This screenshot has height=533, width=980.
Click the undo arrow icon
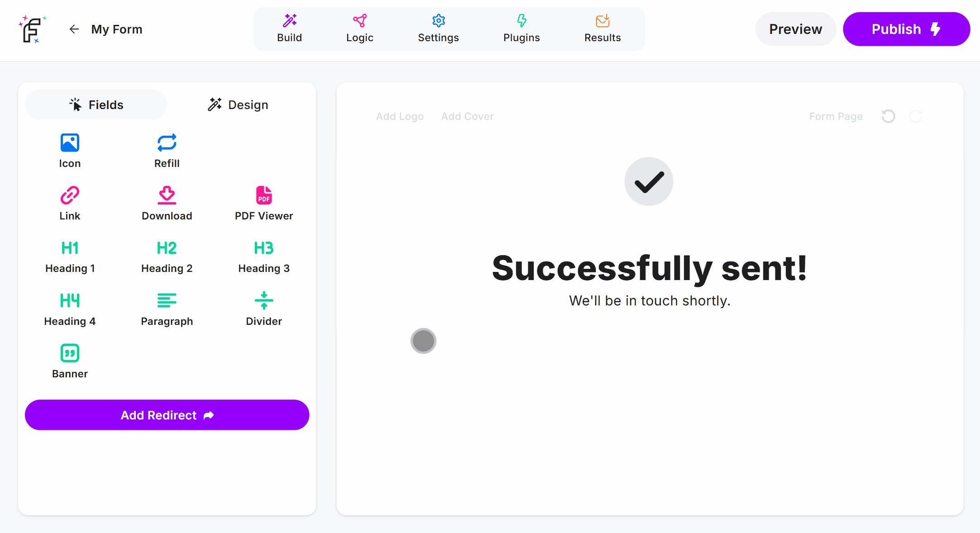click(x=888, y=116)
